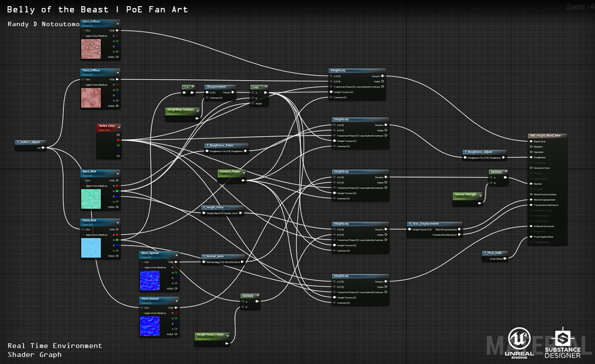
Task: Toggle Apply View MipBias pin on Base_Diffuse
Action: pyautogui.click(x=83, y=36)
